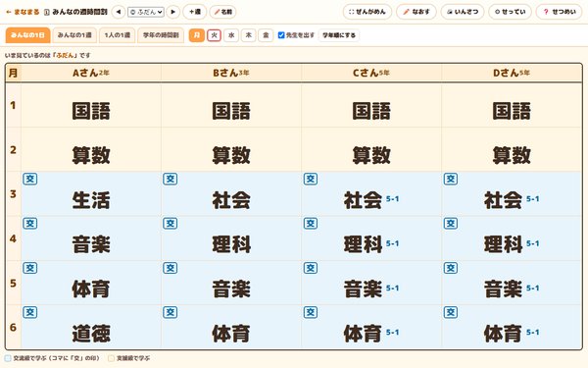
Task: Click 交 badge on Aさん 音楽 period 4
Action: coord(30,224)
